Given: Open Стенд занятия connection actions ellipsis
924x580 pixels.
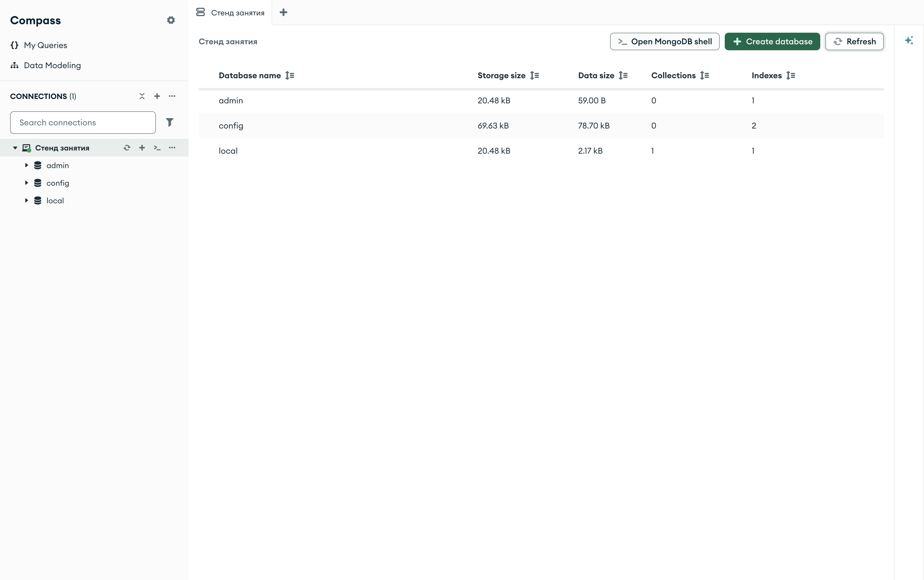Looking at the screenshot, I should 172,148.
